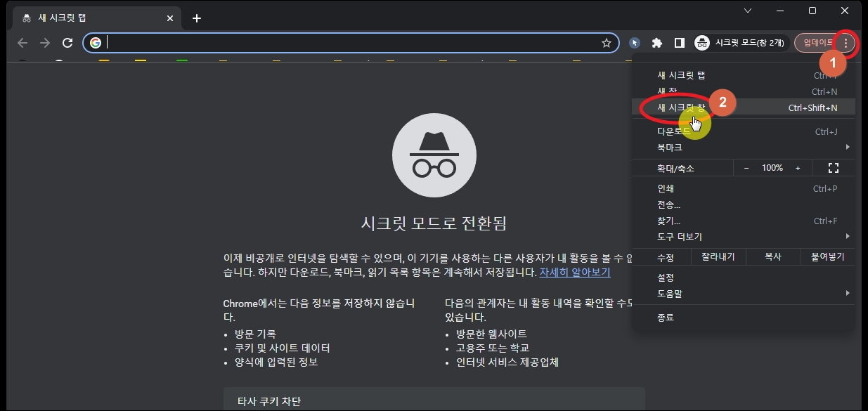The width and height of the screenshot is (868, 411).
Task: Choose 새 시크릿 창 in the menu
Action: tap(744, 107)
